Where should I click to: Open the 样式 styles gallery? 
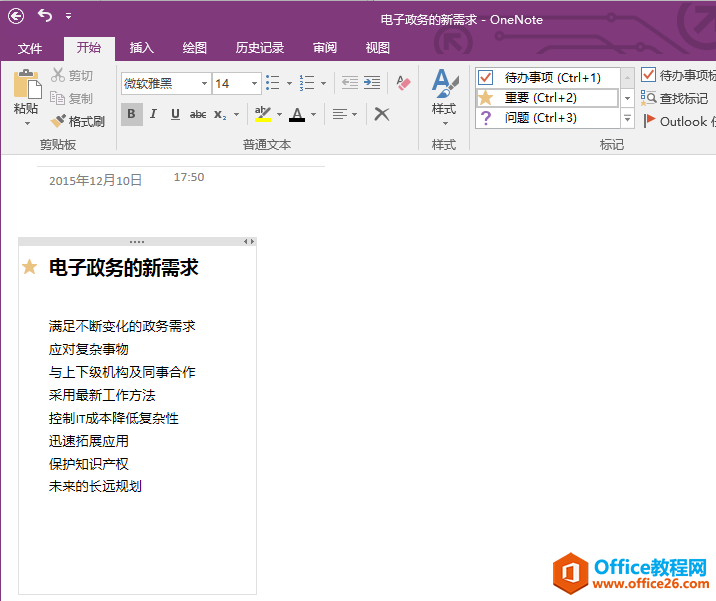[444, 98]
